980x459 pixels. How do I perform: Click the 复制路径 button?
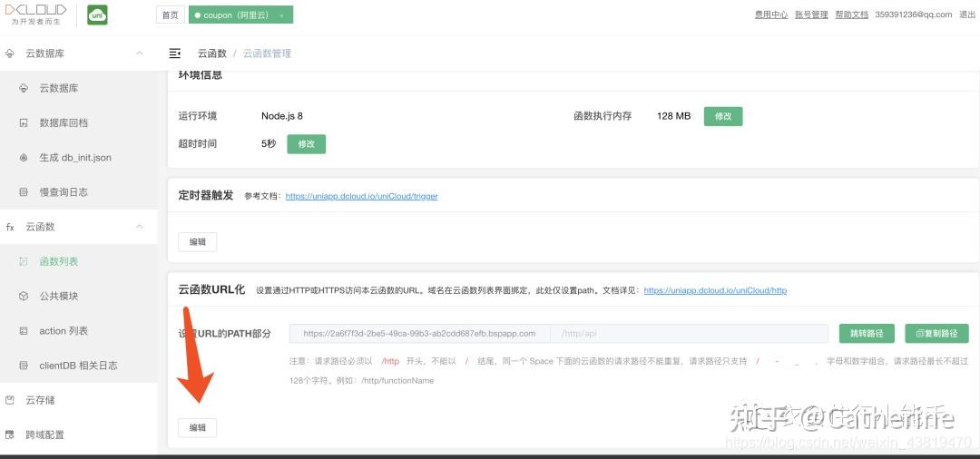tap(936, 334)
